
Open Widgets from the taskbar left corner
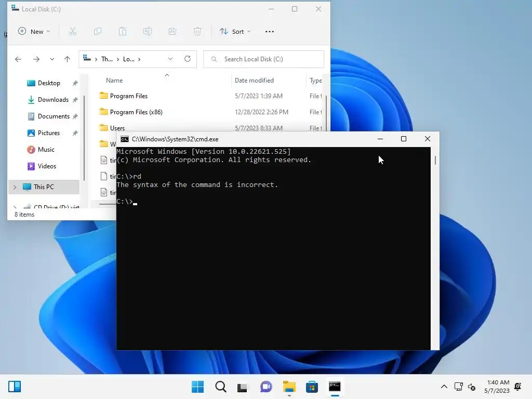15,387
